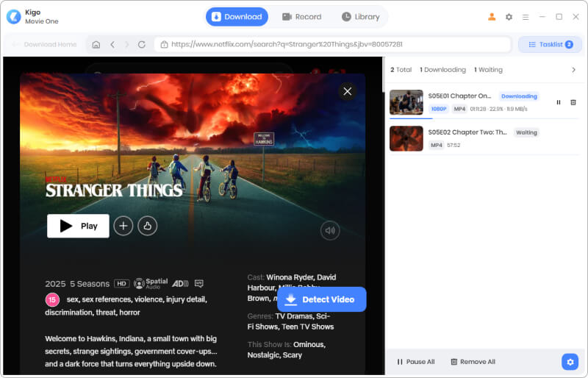The image size is (588, 378).
Task: Close the Stranger Things detail popup
Action: point(347,91)
